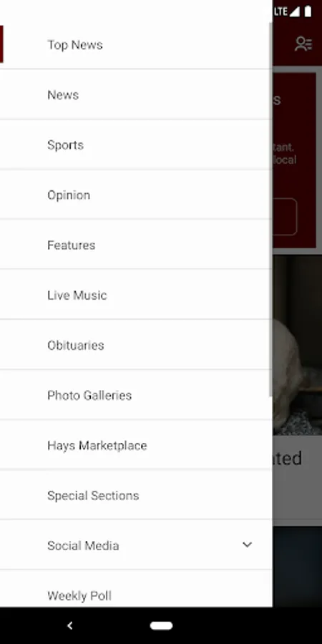View the Obituaries section
Image resolution: width=322 pixels, height=644 pixels.
pyautogui.click(x=135, y=346)
